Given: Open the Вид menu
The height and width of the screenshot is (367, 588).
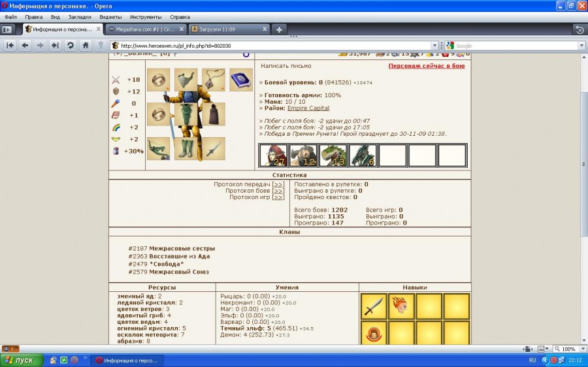Looking at the screenshot, I should [55, 17].
